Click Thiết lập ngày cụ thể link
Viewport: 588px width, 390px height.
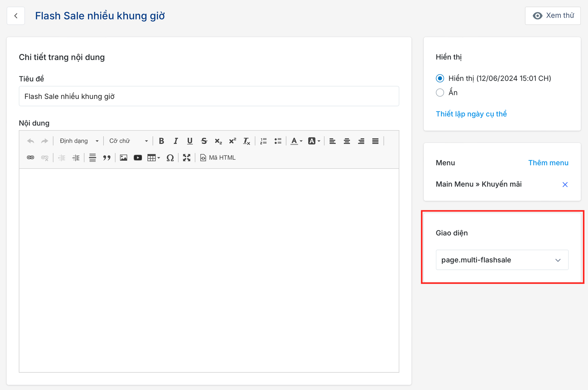point(471,114)
